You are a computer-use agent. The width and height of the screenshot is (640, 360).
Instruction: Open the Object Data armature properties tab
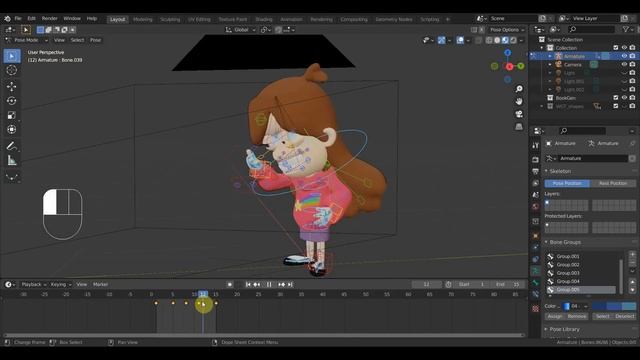[536, 271]
